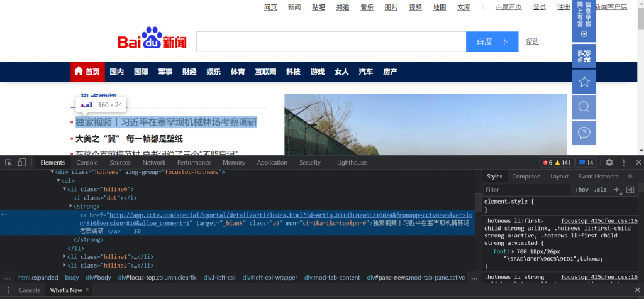Click the highlighted 独家视频 headline link
The height and width of the screenshot is (299, 644).
(166, 122)
